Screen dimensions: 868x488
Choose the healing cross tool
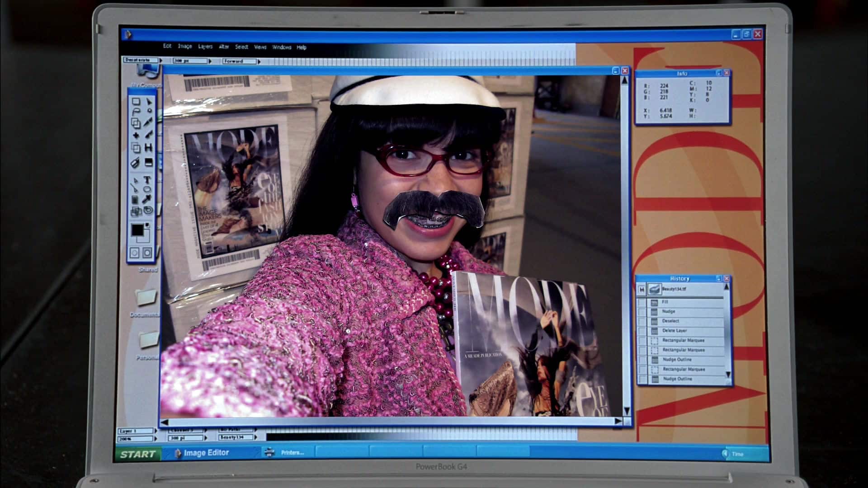136,135
